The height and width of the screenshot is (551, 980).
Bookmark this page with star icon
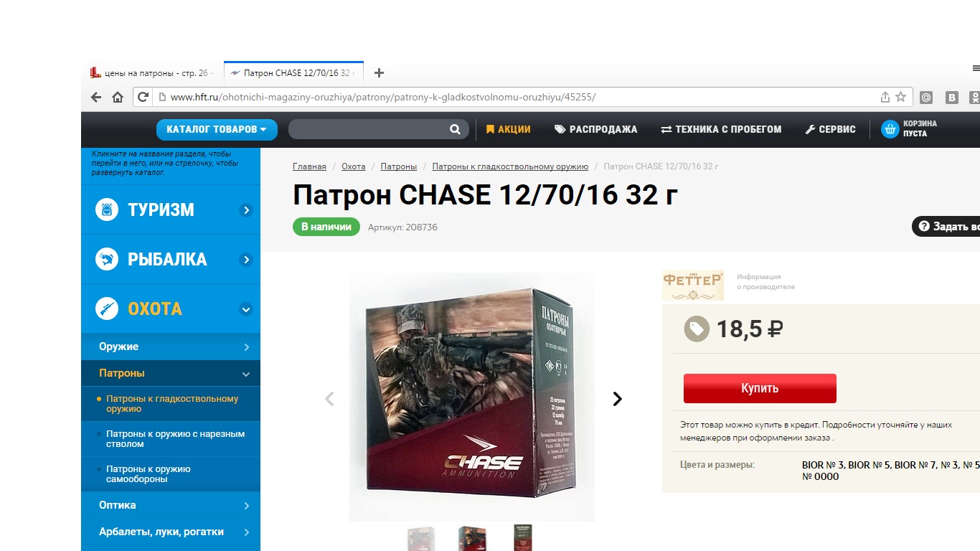[901, 97]
